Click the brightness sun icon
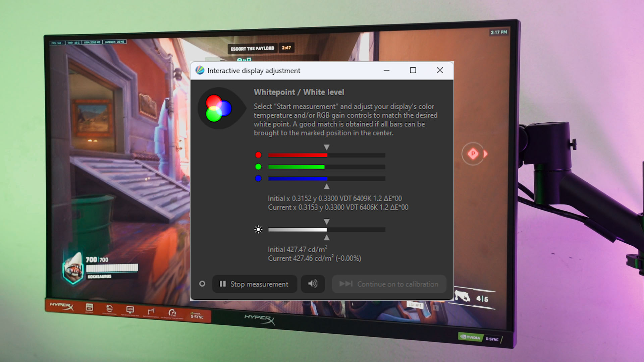The image size is (644, 362). click(258, 230)
